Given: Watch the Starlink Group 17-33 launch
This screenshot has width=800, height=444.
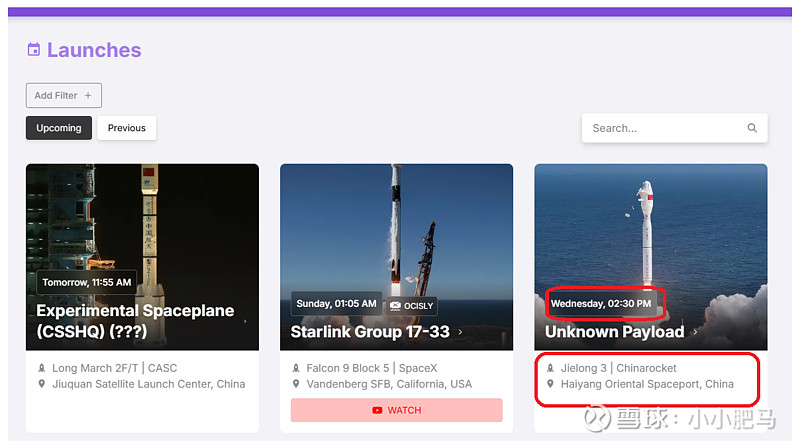Looking at the screenshot, I should [x=396, y=410].
